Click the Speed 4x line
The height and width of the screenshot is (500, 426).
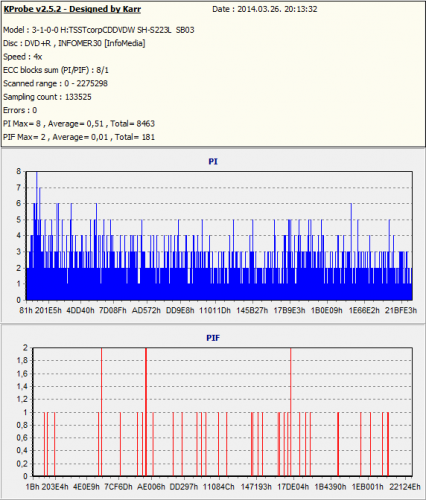(x=23, y=57)
